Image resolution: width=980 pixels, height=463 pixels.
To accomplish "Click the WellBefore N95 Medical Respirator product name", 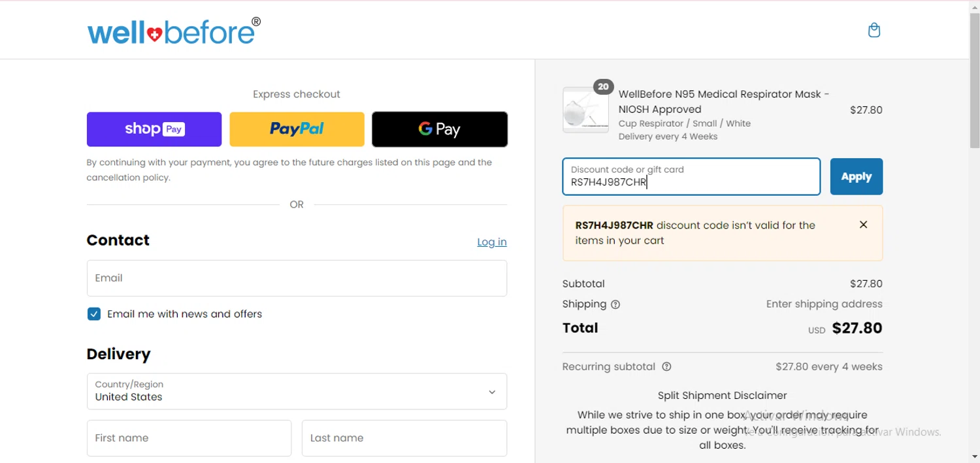I will pos(724,102).
